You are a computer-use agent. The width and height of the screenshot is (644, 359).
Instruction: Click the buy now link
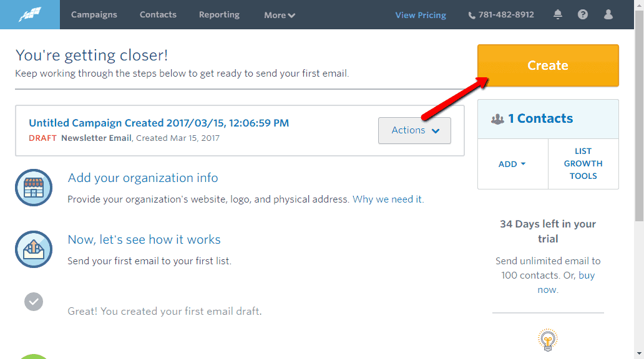coord(587,275)
